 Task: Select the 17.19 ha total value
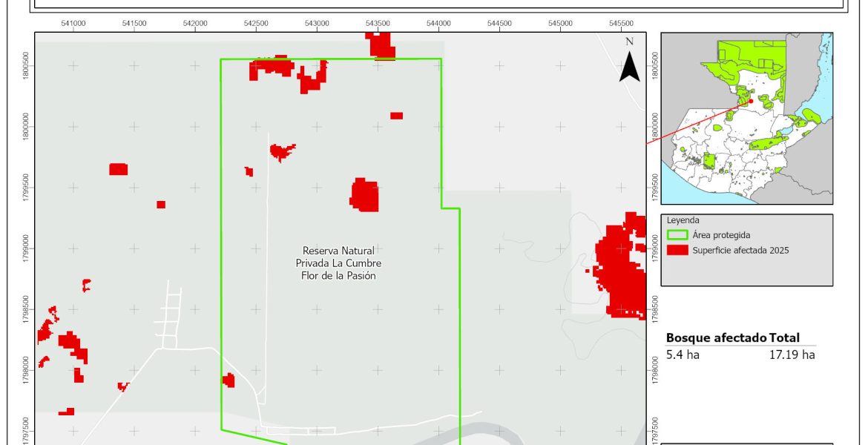coord(792,355)
